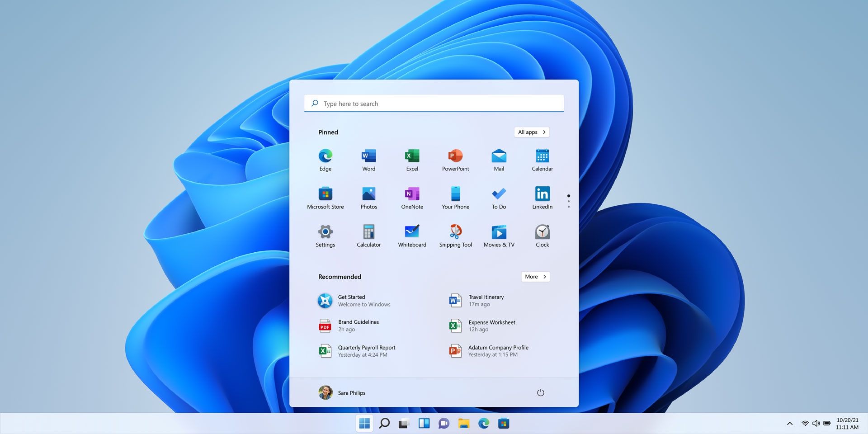Launch the Snipping Tool

tap(455, 233)
